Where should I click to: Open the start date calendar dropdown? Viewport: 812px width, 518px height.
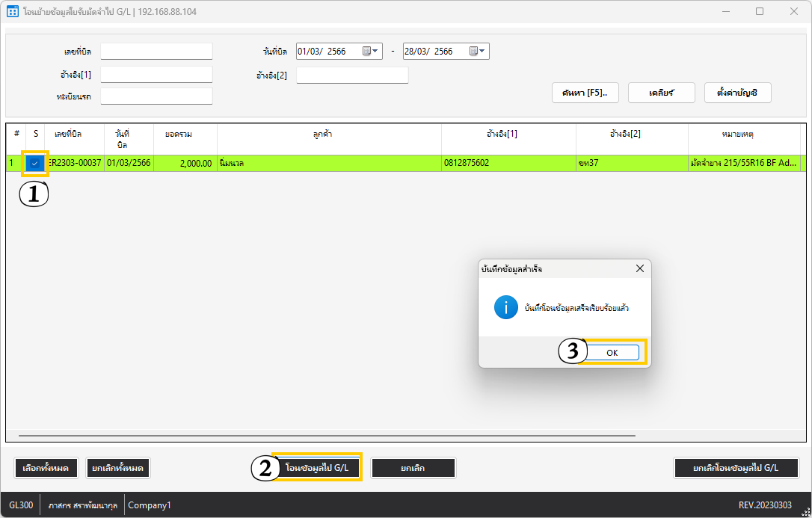click(x=371, y=52)
